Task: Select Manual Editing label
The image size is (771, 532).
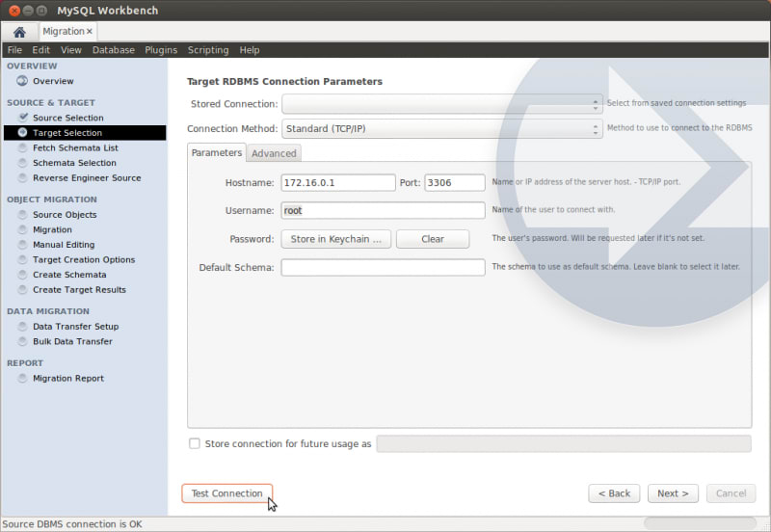Action: [x=64, y=245]
